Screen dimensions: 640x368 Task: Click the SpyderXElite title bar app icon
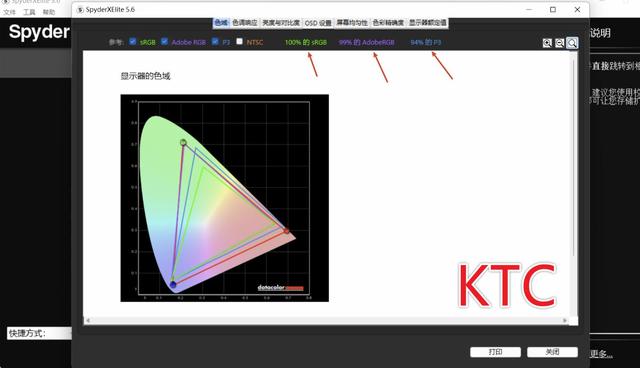(80, 9)
